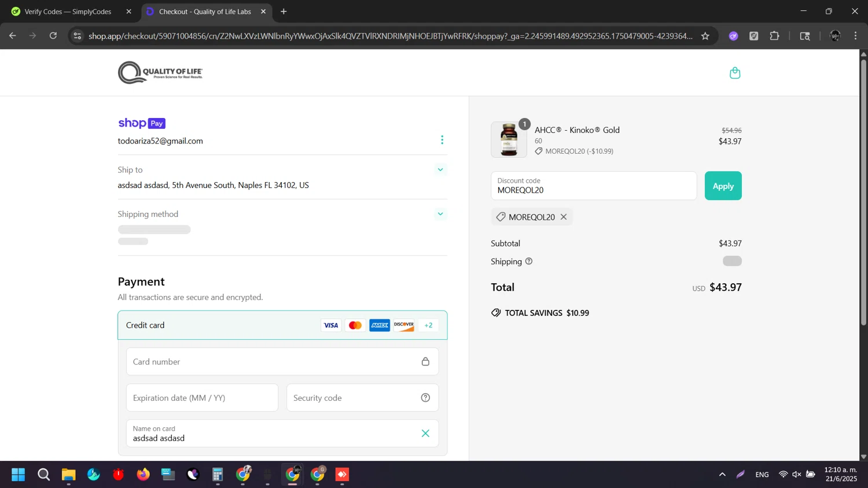Click the Subtotal $43.97 amount
The height and width of the screenshot is (488, 868).
click(x=730, y=243)
